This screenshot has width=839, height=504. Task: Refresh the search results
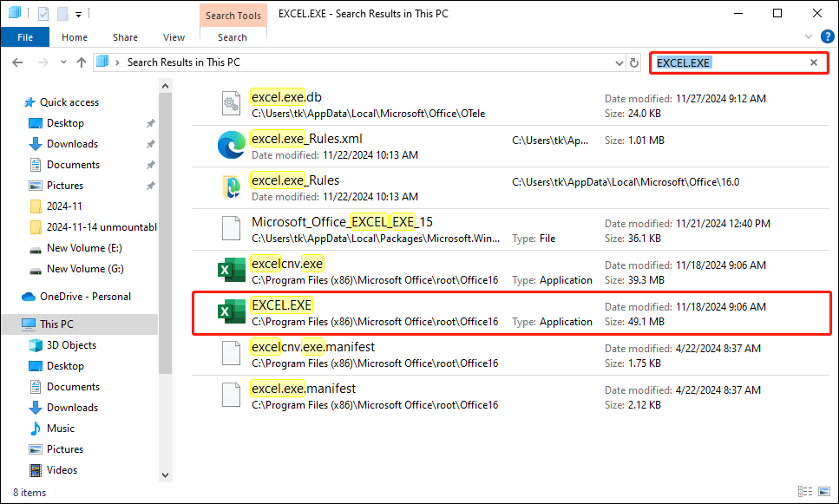coord(634,62)
